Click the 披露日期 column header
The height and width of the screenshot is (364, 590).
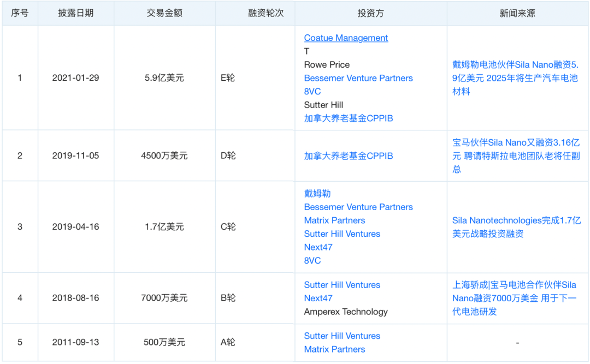75,13
